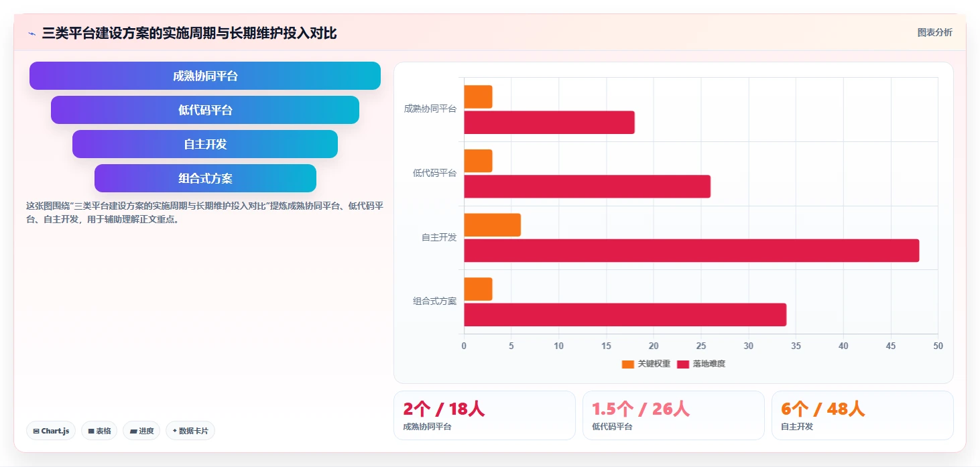The width and height of the screenshot is (980, 467).
Task: Click the red bar for 自主开发
Action: click(x=691, y=251)
